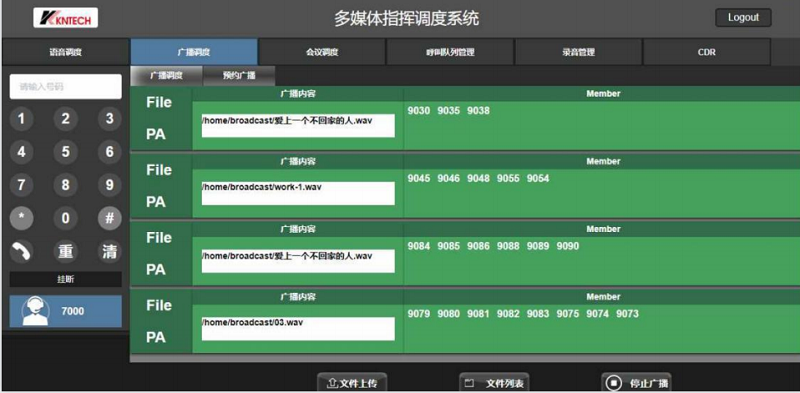Dial digit 0 on the keypad
This screenshot has height=393, width=800.
pos(65,218)
